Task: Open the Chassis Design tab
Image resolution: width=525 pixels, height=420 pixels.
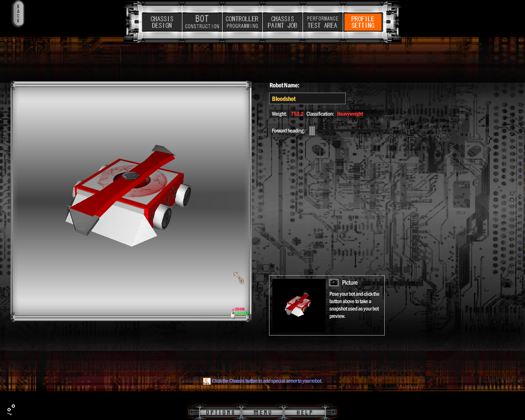Action: click(x=162, y=22)
